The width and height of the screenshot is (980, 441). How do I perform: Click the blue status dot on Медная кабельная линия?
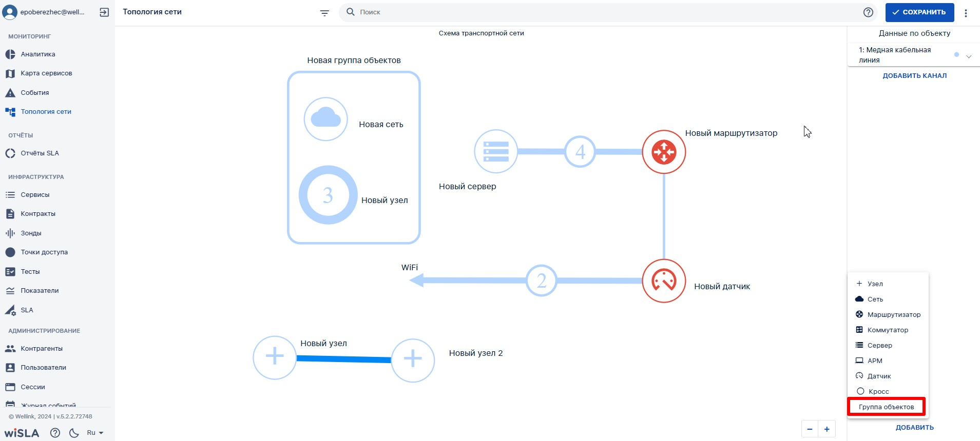[x=956, y=54]
